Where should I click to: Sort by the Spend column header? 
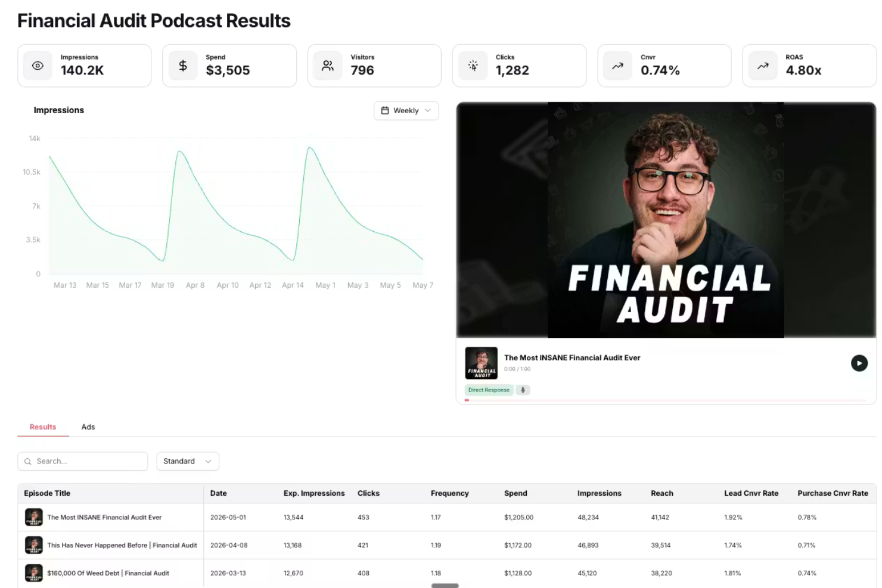point(515,493)
